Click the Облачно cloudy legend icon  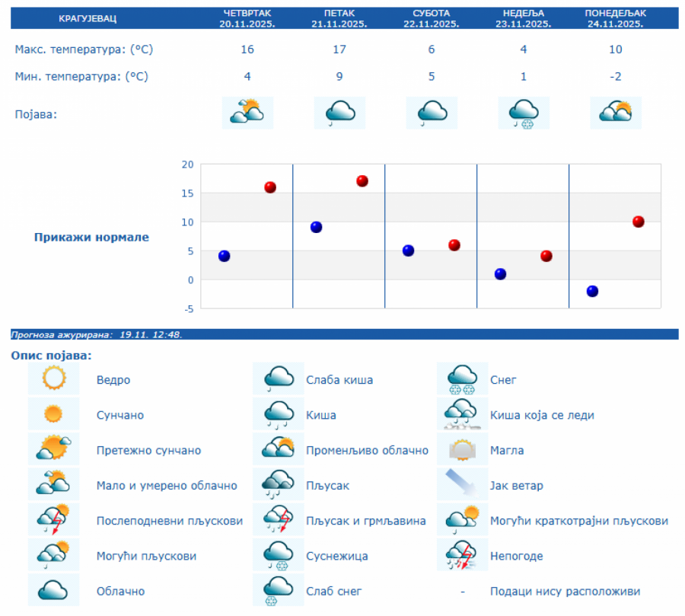coord(53,591)
